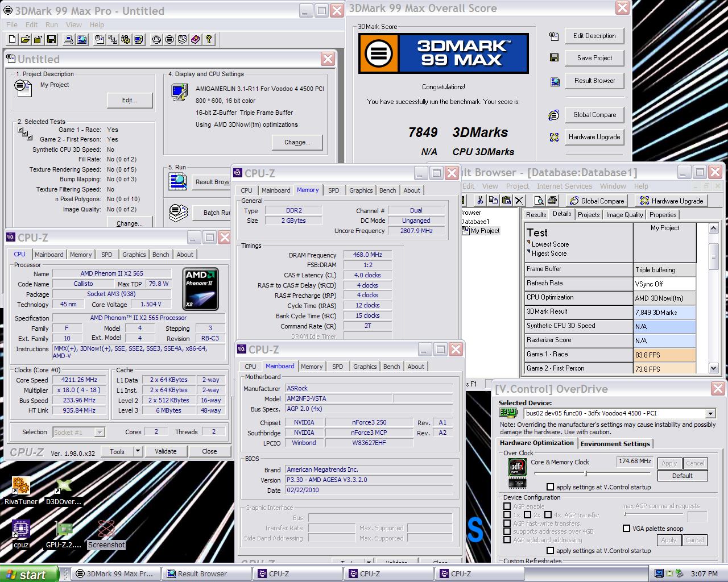Screen dimensions: 728x582
Task: Open the Screenshot desktop icon
Action: (106, 534)
